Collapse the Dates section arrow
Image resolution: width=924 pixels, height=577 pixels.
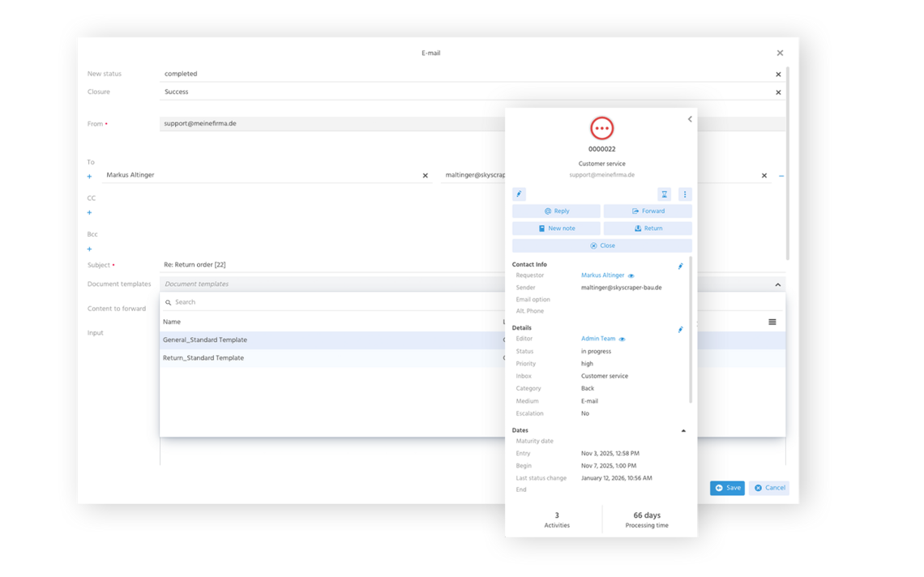point(683,430)
